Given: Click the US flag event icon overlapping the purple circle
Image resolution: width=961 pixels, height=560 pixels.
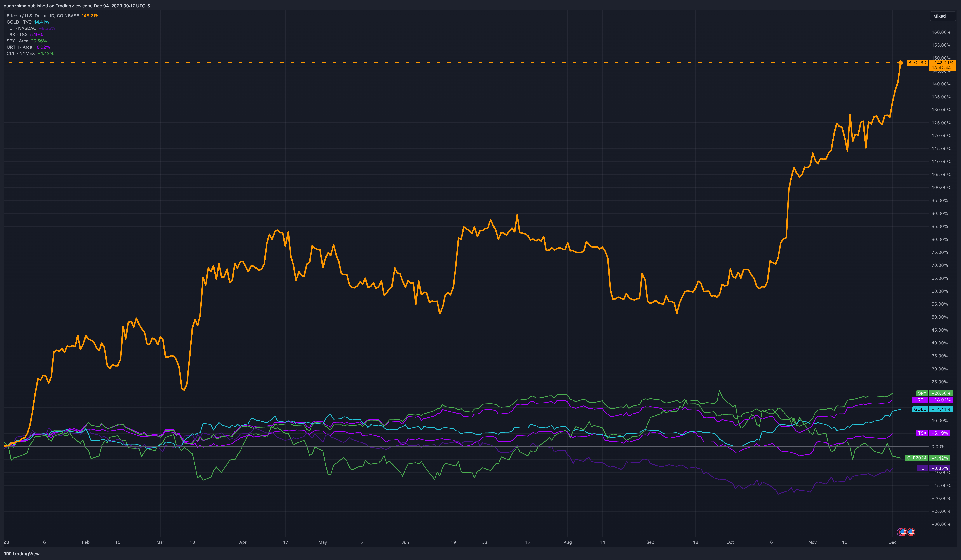Looking at the screenshot, I should 903,532.
